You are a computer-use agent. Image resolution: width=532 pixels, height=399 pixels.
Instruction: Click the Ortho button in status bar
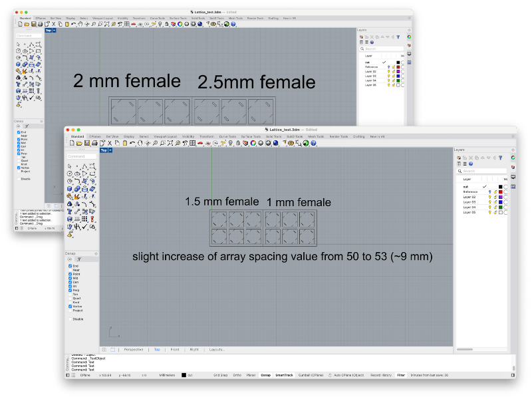237,375
